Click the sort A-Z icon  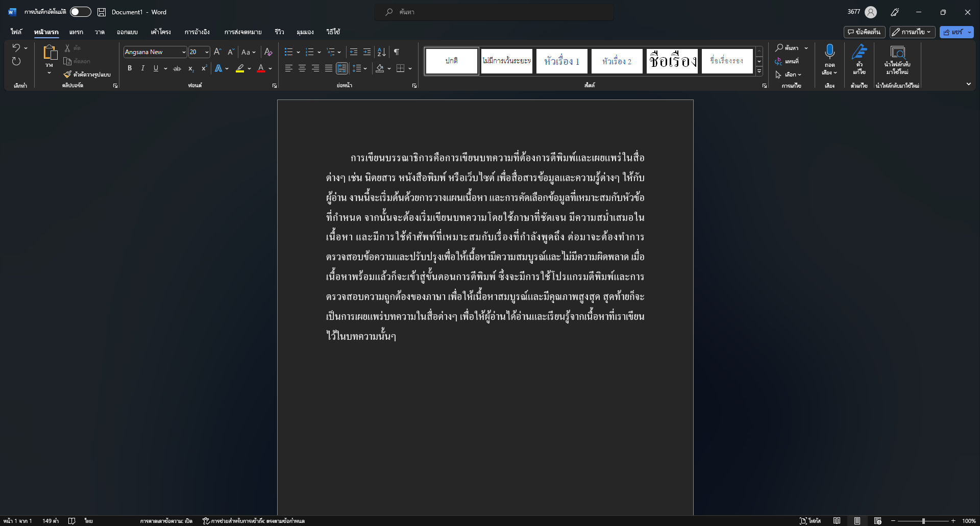(x=381, y=52)
